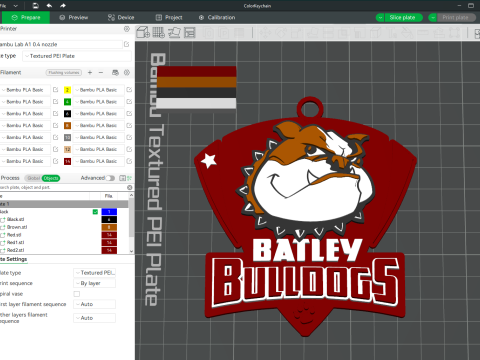Screen dimensions: 480x360
Task: Switch process scope to Global
Action: tap(33, 178)
